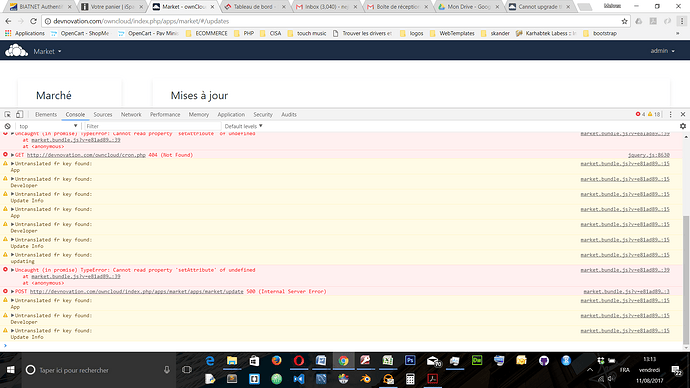
Task: Click the bootstrap bookmark folder
Action: pos(600,33)
